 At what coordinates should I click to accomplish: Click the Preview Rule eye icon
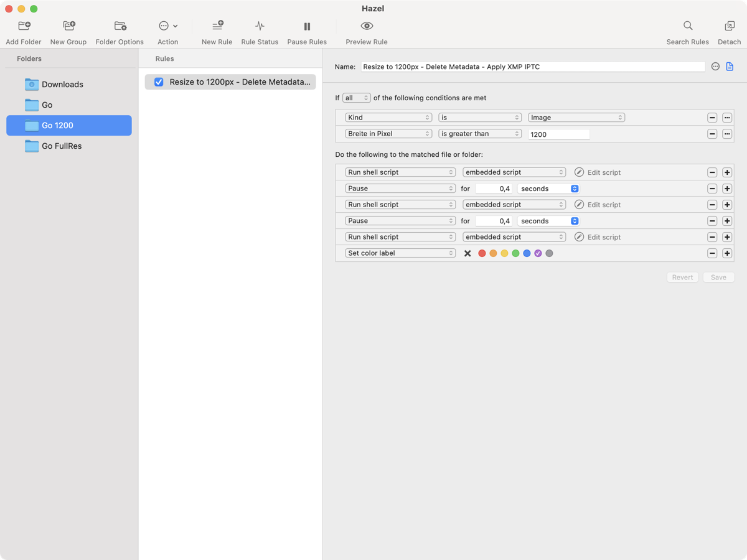pyautogui.click(x=367, y=26)
